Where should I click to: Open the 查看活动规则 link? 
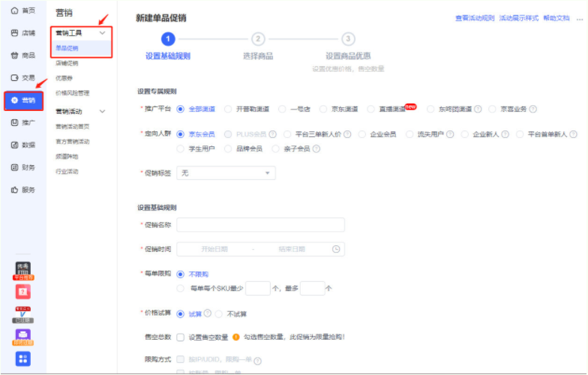pos(475,18)
